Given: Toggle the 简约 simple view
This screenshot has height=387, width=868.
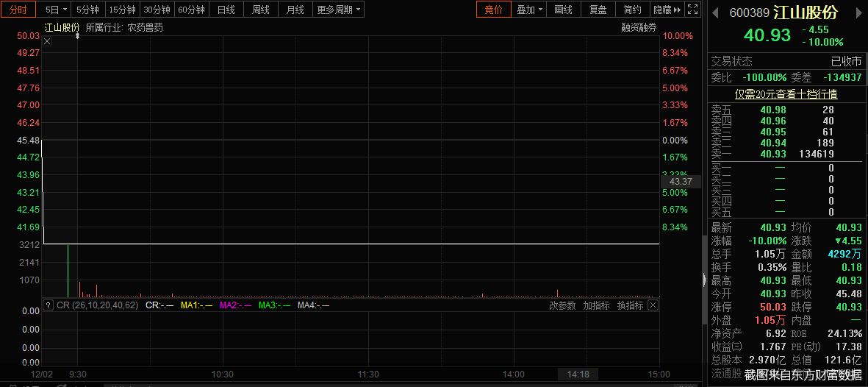Looking at the screenshot, I should pos(632,10).
